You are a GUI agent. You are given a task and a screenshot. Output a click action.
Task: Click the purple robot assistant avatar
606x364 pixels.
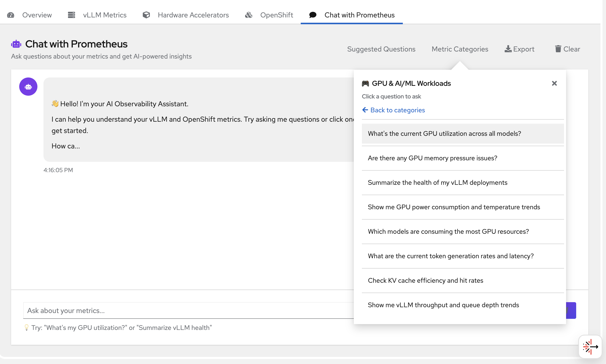(x=28, y=87)
